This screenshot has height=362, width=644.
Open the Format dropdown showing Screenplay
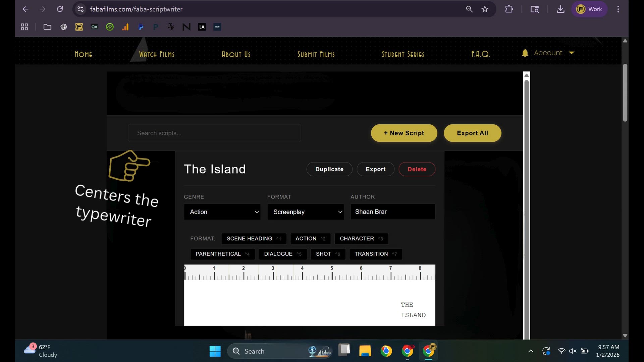click(305, 212)
